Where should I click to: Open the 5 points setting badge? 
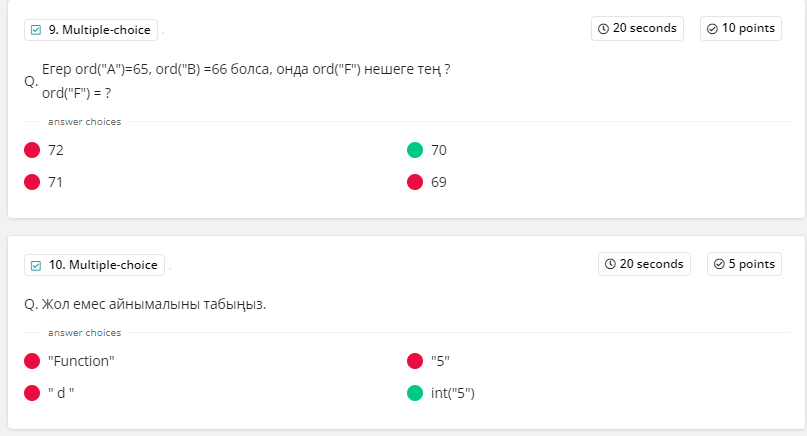[745, 264]
